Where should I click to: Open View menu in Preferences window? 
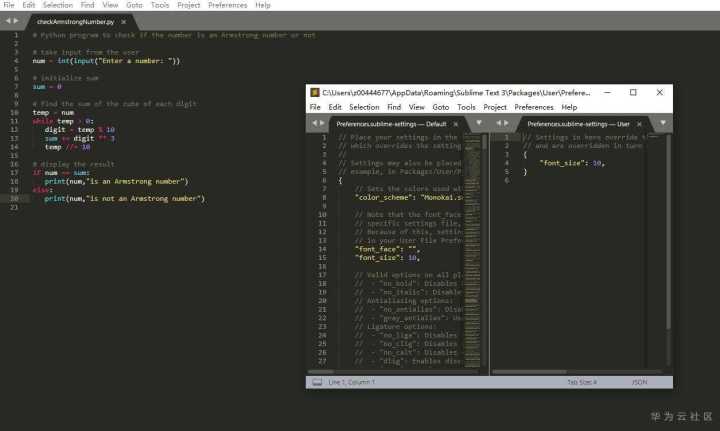coord(416,107)
